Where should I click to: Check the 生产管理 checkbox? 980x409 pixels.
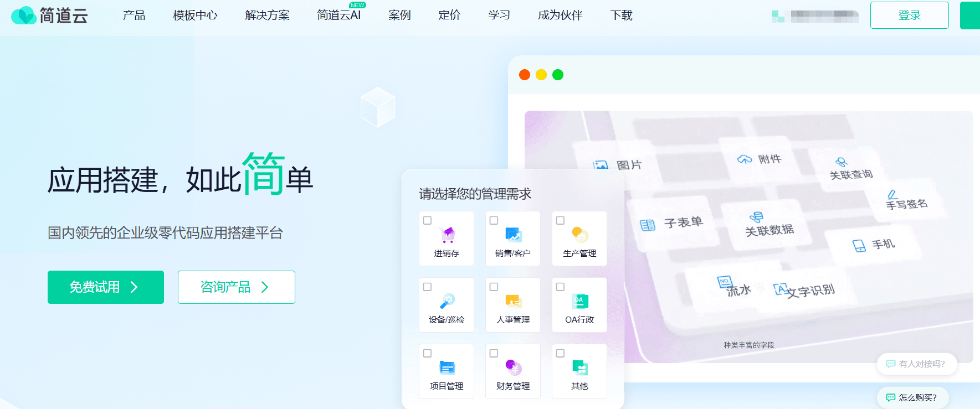click(560, 220)
